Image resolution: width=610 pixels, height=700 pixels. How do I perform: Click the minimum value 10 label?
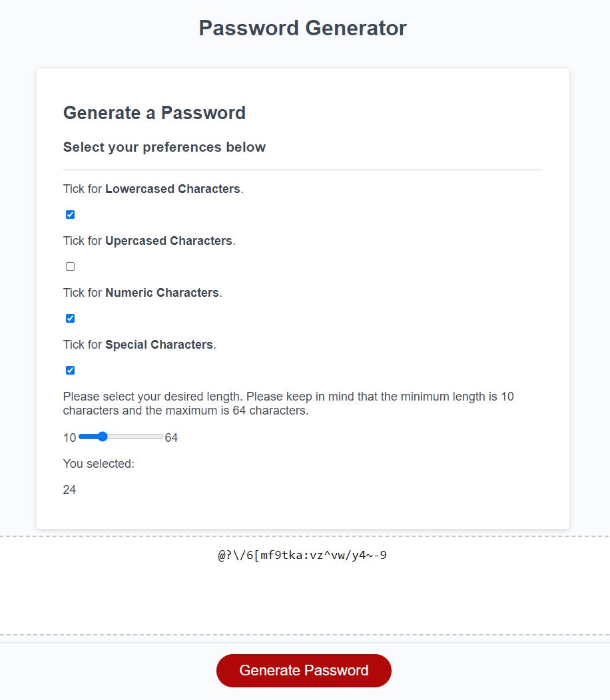pos(69,437)
